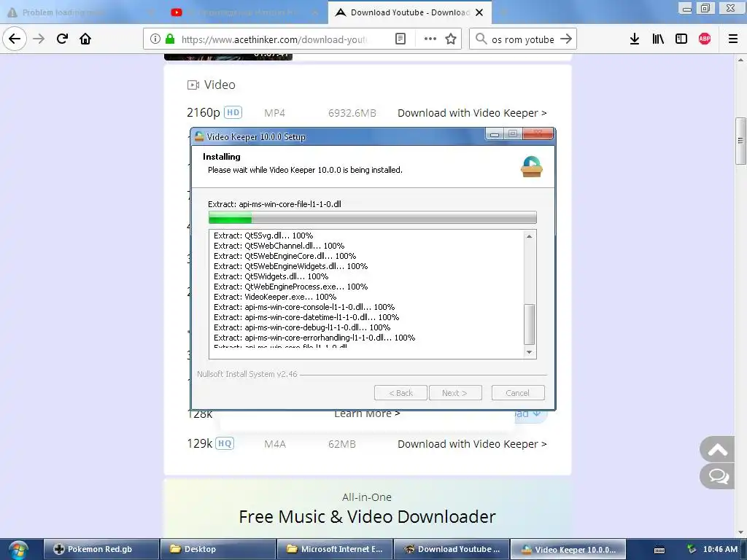Viewport: 747px width, 560px height.
Task: Switch to Download Youtube taskbar button
Action: coord(452,550)
